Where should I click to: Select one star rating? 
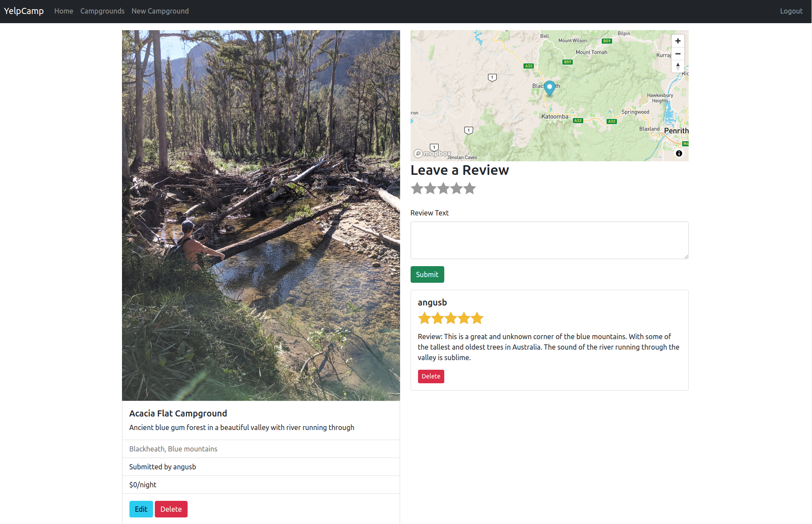coord(417,188)
